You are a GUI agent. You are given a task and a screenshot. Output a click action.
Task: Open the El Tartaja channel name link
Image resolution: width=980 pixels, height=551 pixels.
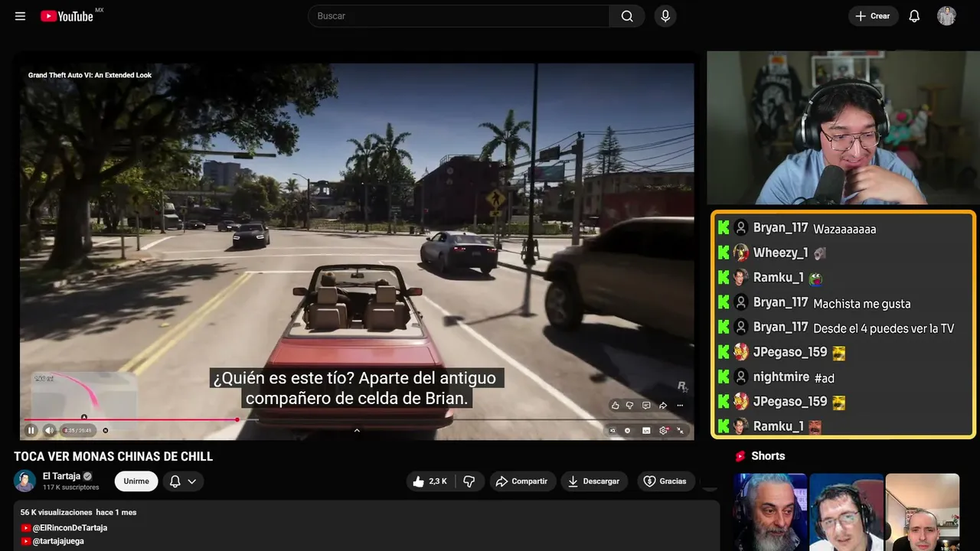click(x=62, y=476)
